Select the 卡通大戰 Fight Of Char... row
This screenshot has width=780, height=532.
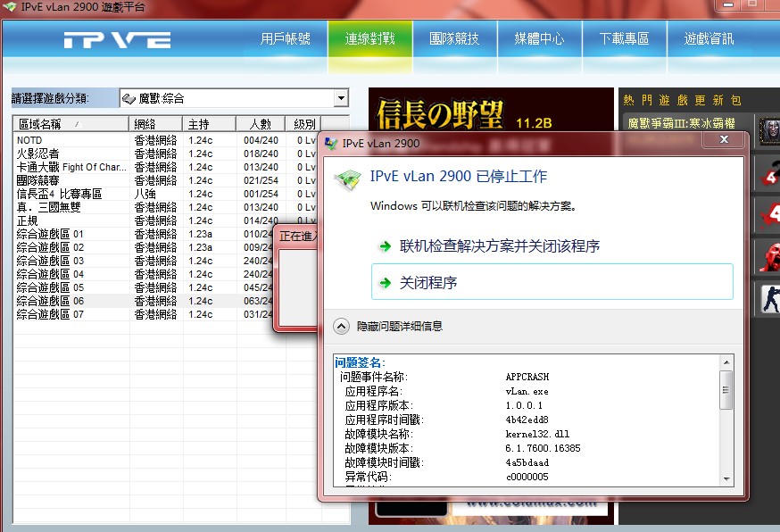166,167
